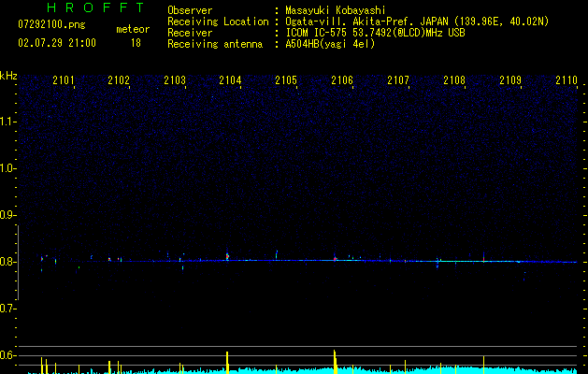Click the Ogata-vill. Akita-Pref. location text
This screenshot has width=588, height=374.
tap(417, 22)
